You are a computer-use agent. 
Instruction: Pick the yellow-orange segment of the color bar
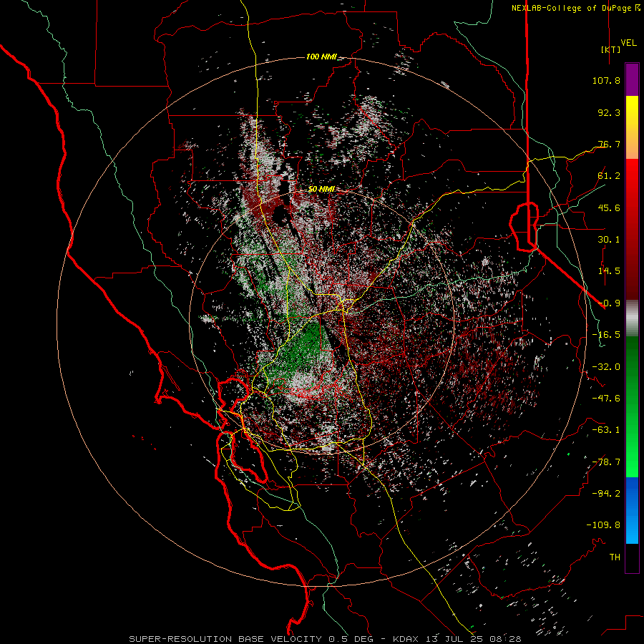coord(632,127)
